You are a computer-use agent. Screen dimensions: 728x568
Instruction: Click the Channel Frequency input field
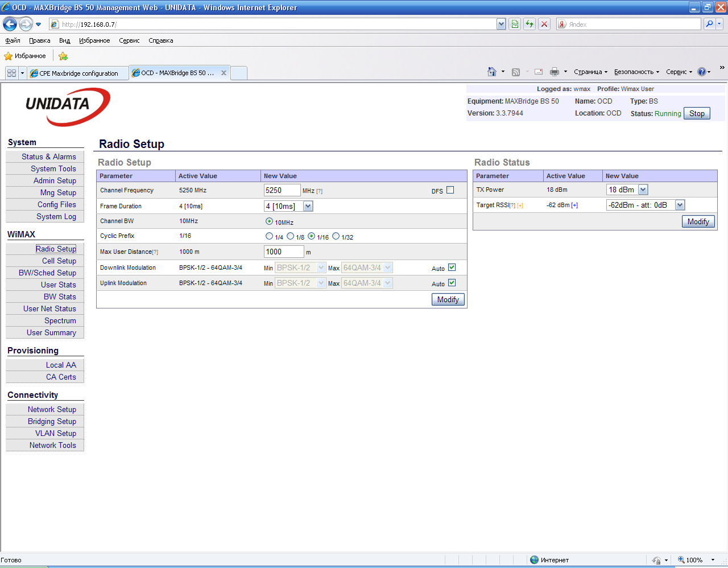pos(282,190)
